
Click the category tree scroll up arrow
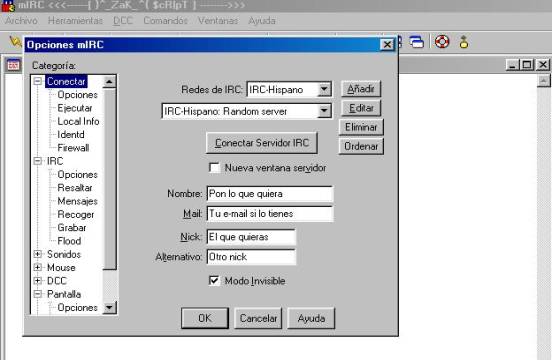pos(109,82)
